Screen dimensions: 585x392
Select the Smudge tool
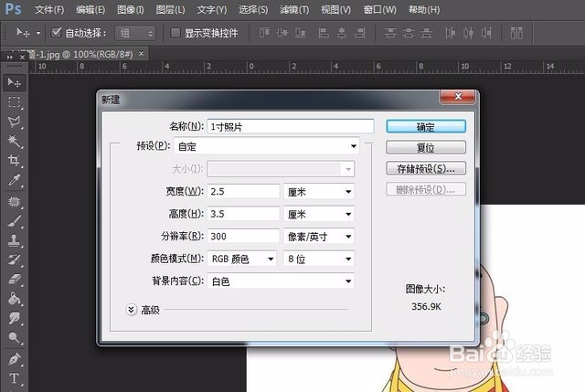click(15, 318)
